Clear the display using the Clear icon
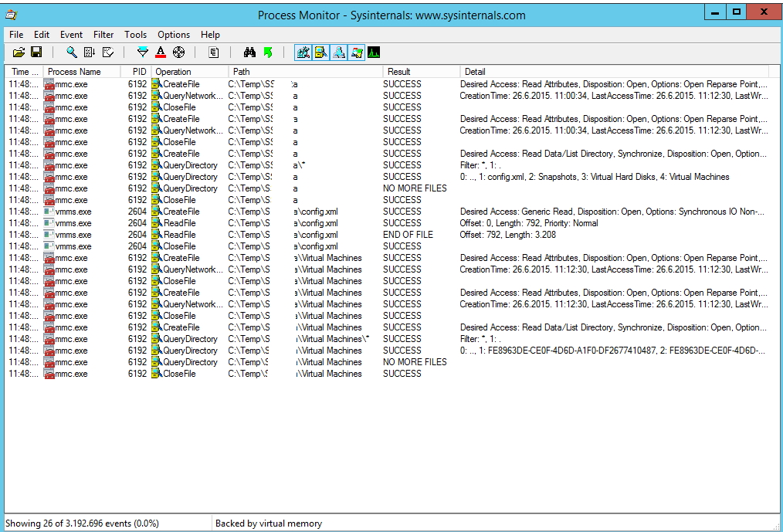Screen dimensions: 783x532 coord(108,53)
